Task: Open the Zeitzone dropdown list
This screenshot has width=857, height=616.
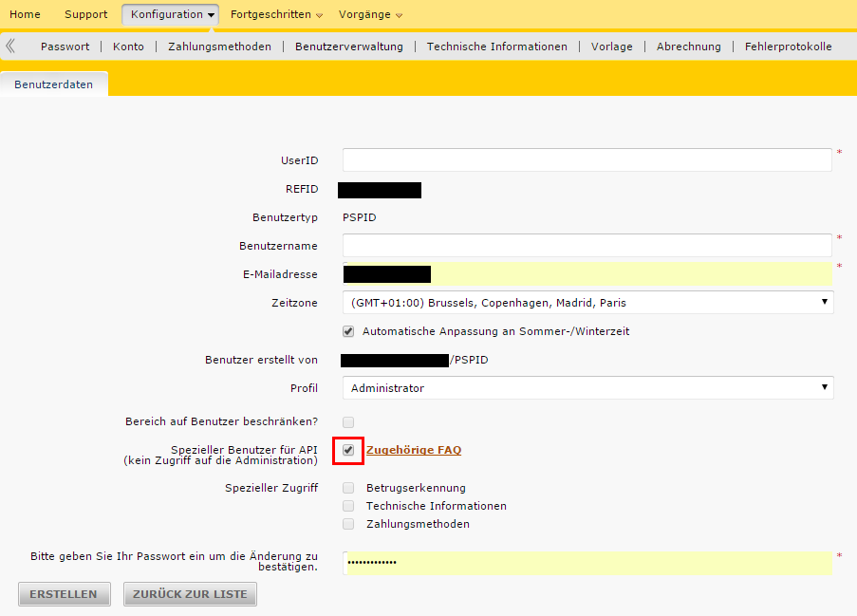Action: tap(587, 303)
